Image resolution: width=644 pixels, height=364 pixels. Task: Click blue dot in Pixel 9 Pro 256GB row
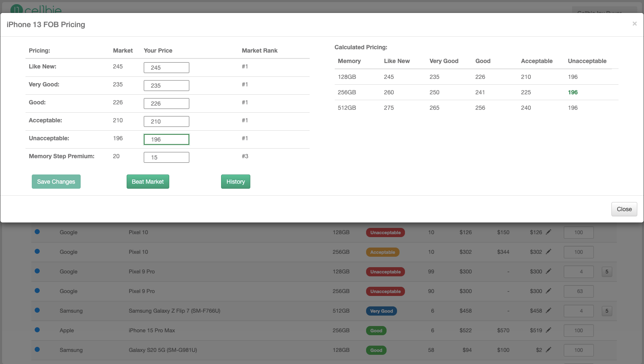(x=37, y=291)
